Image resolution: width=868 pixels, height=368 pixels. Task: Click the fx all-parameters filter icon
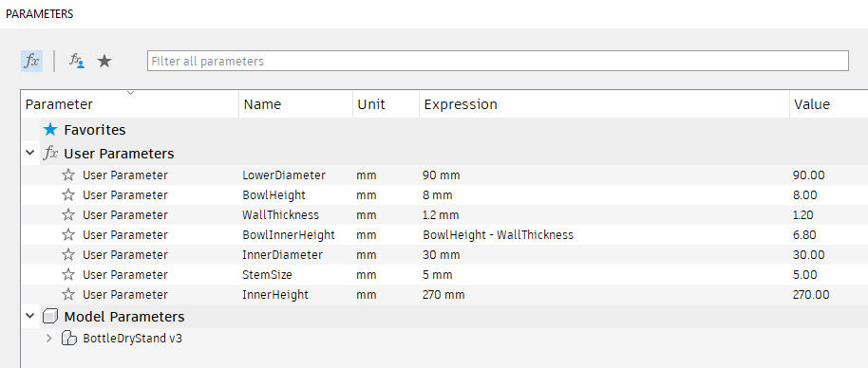coord(32,61)
